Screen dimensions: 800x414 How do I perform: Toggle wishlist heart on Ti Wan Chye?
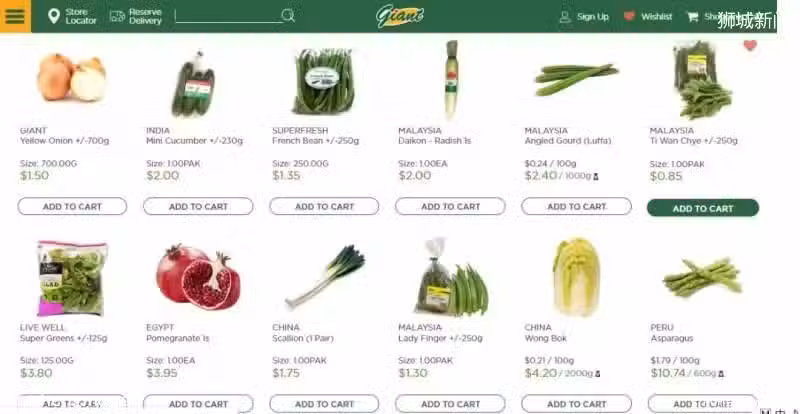749,45
